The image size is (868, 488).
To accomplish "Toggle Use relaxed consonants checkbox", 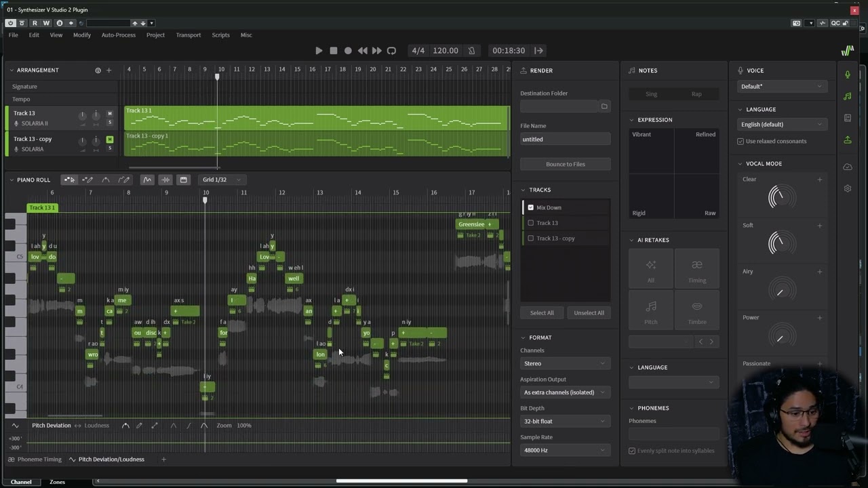I will coord(741,142).
